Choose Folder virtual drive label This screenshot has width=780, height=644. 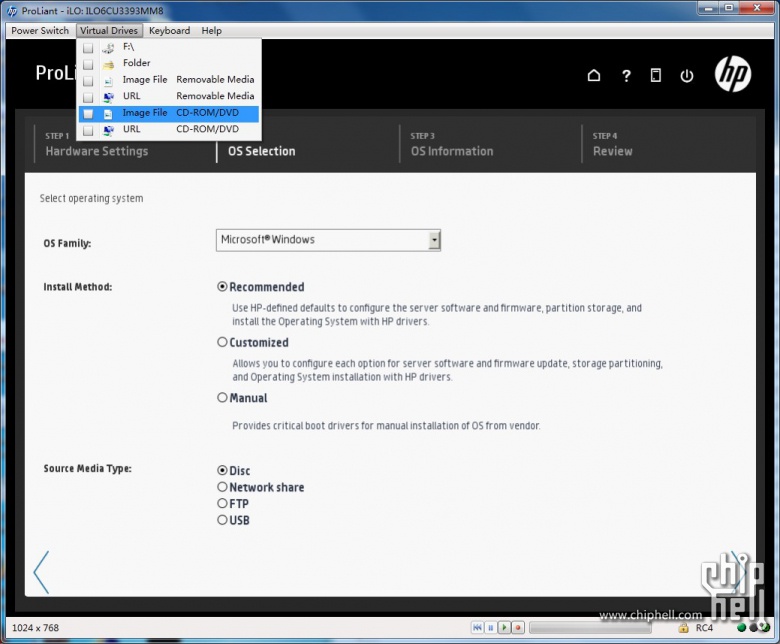136,63
